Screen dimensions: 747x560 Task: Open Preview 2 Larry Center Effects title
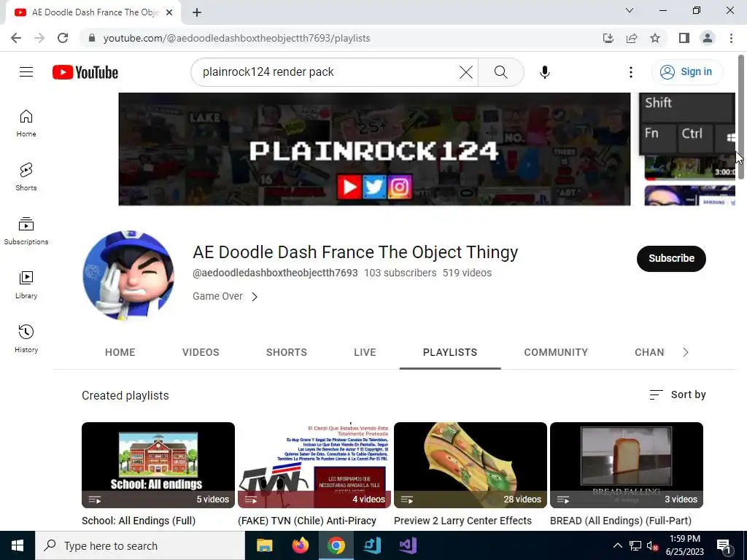[x=462, y=521]
